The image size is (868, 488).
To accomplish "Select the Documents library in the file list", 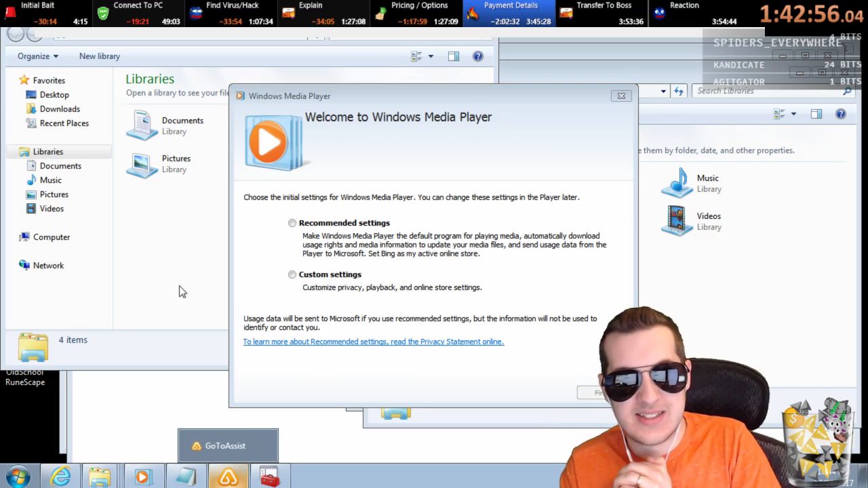I will coord(165,125).
